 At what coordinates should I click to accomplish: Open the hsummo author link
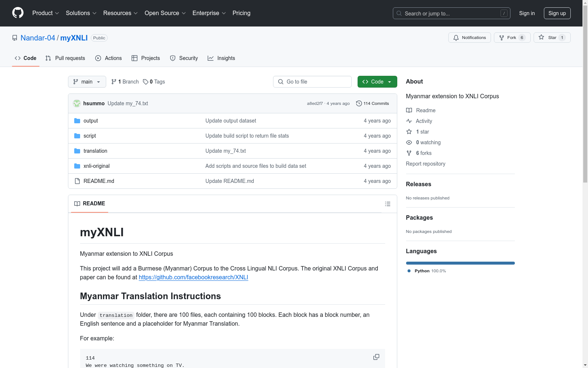pyautogui.click(x=94, y=103)
